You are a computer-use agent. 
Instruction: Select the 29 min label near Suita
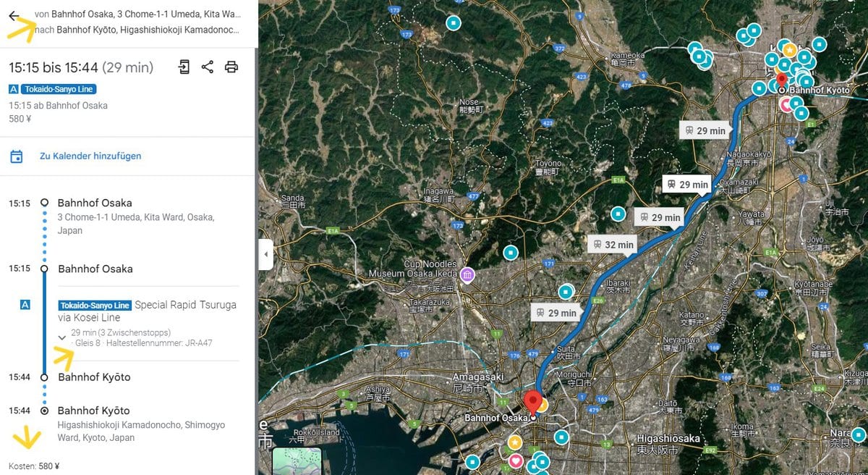[555, 313]
